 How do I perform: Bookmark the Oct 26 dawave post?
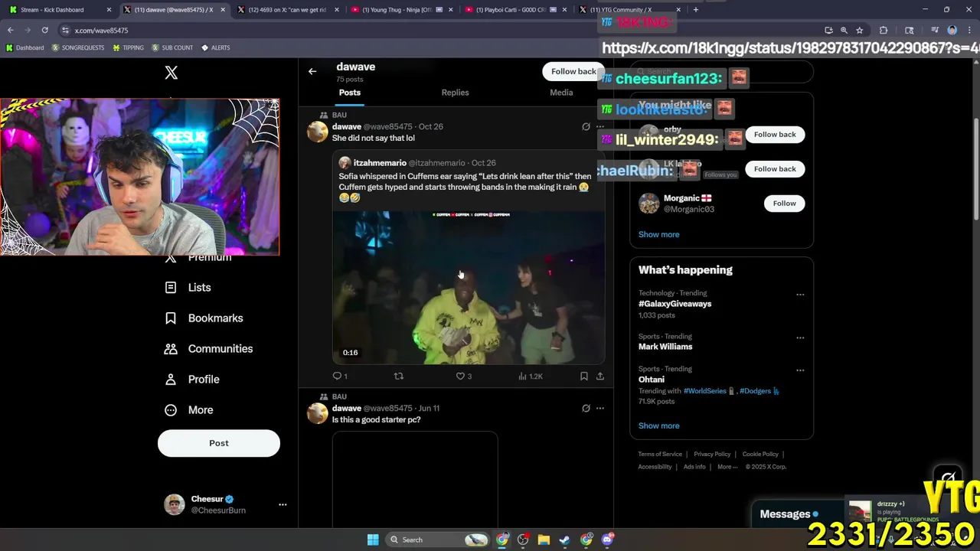point(584,376)
